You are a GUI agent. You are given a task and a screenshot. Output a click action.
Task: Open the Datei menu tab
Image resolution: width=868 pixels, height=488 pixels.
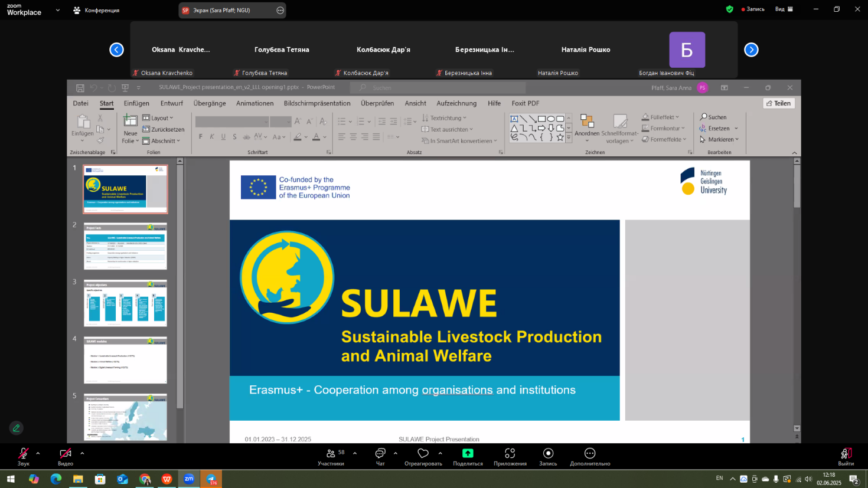pos(81,103)
